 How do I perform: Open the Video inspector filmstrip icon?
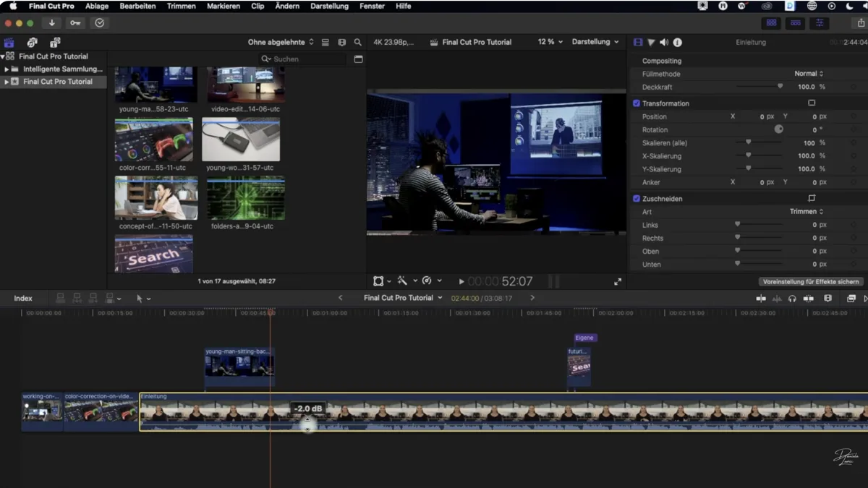pos(638,43)
